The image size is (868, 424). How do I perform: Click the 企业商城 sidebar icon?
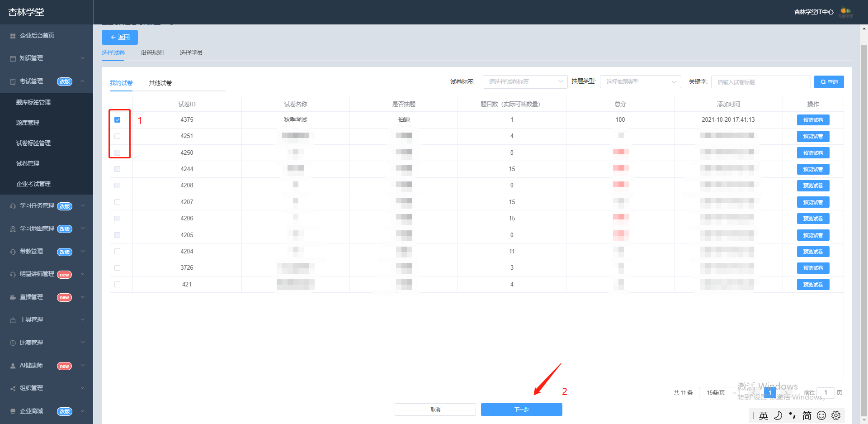(x=13, y=411)
